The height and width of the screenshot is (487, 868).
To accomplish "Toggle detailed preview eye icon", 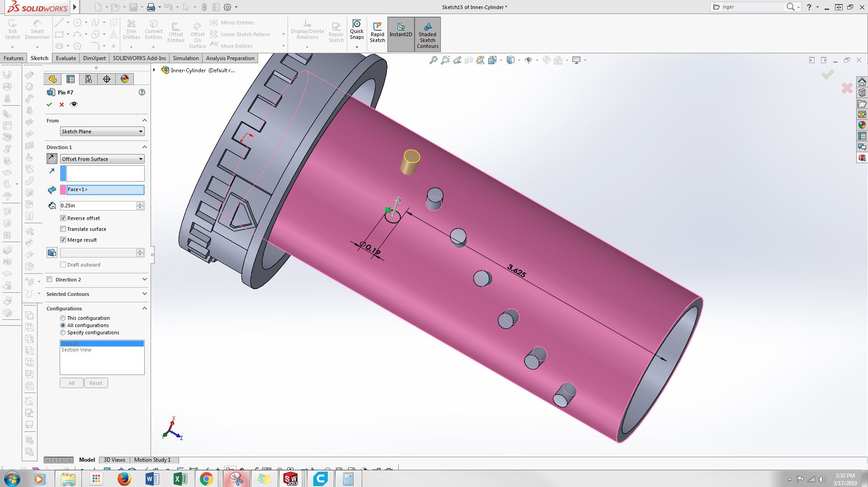I will pos(74,104).
